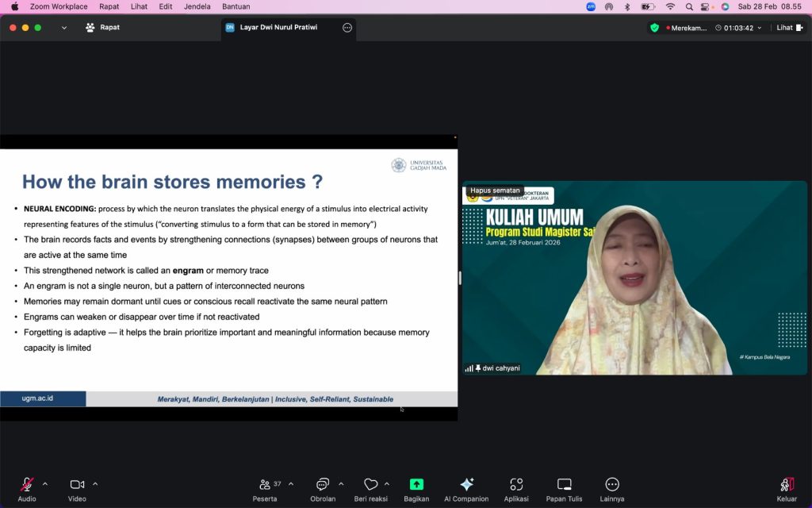
Task: Open the Rapat menu in menu bar
Action: point(109,6)
